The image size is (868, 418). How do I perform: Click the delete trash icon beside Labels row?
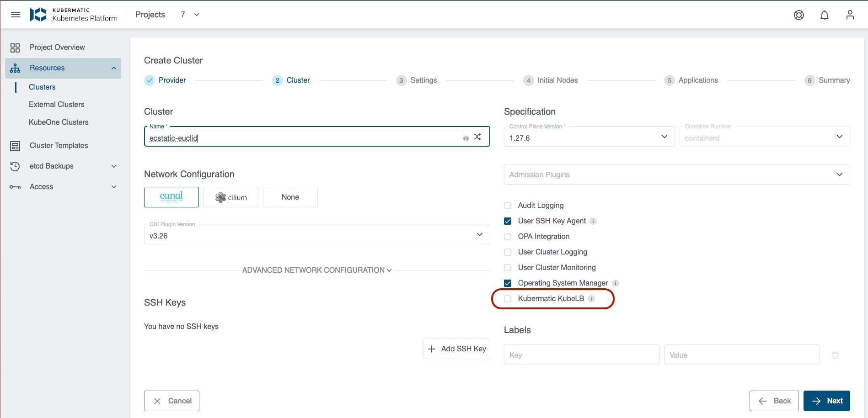pos(835,355)
